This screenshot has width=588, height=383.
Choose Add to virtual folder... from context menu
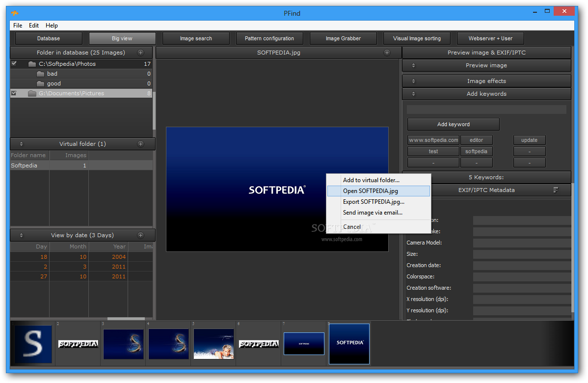pos(378,180)
